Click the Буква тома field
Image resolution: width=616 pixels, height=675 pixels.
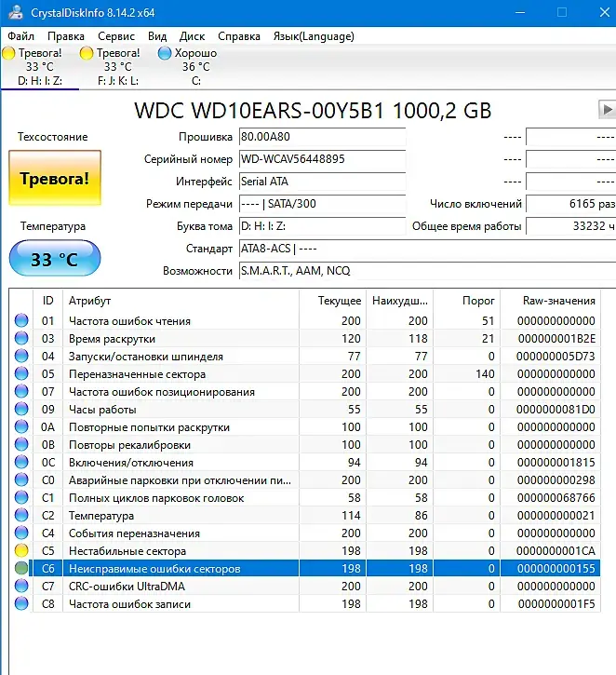(322, 226)
